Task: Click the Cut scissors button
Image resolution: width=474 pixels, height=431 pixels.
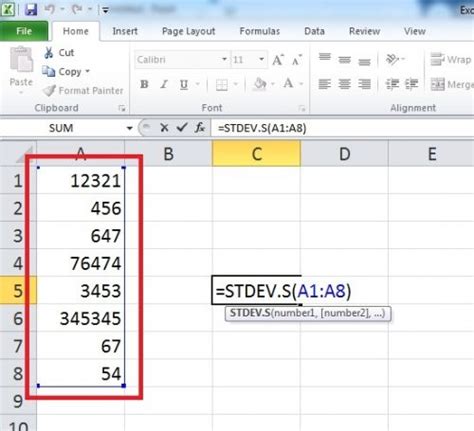Action: coord(59,53)
